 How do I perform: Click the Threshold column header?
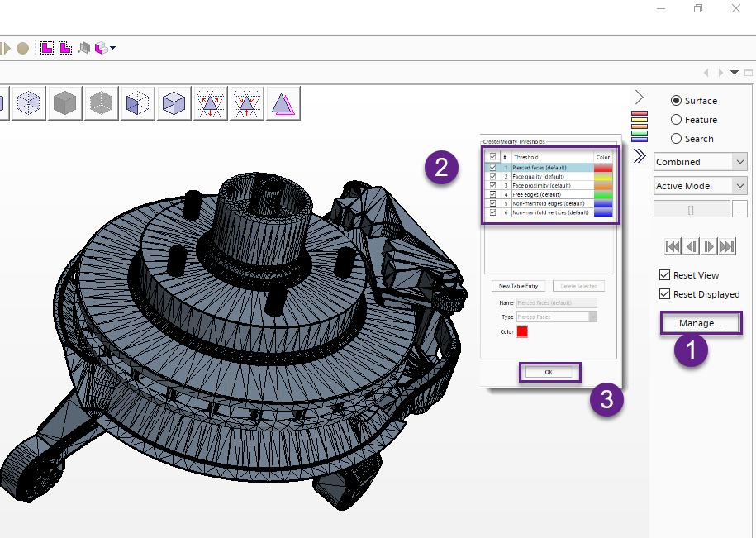click(552, 157)
